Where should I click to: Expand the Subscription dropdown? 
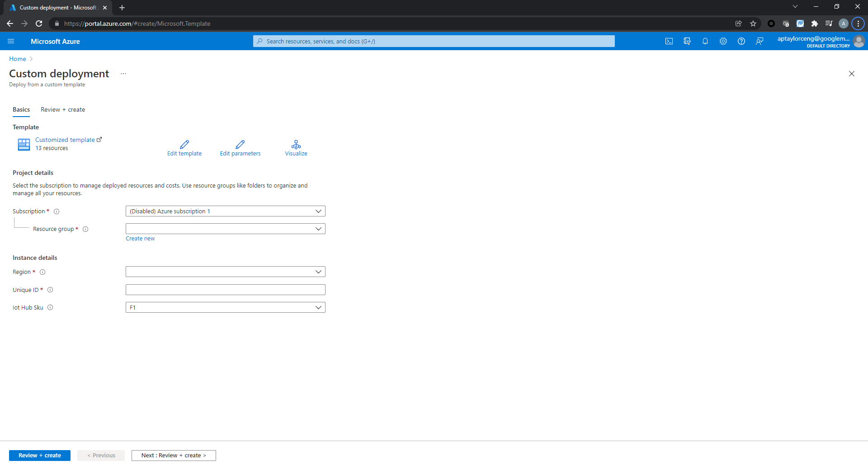click(225, 211)
